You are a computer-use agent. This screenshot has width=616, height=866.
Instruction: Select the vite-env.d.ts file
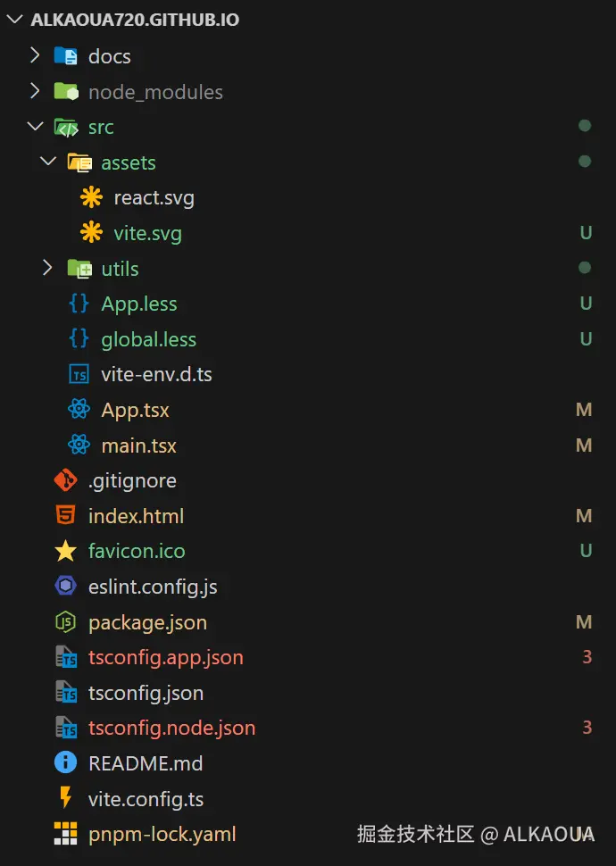[156, 374]
